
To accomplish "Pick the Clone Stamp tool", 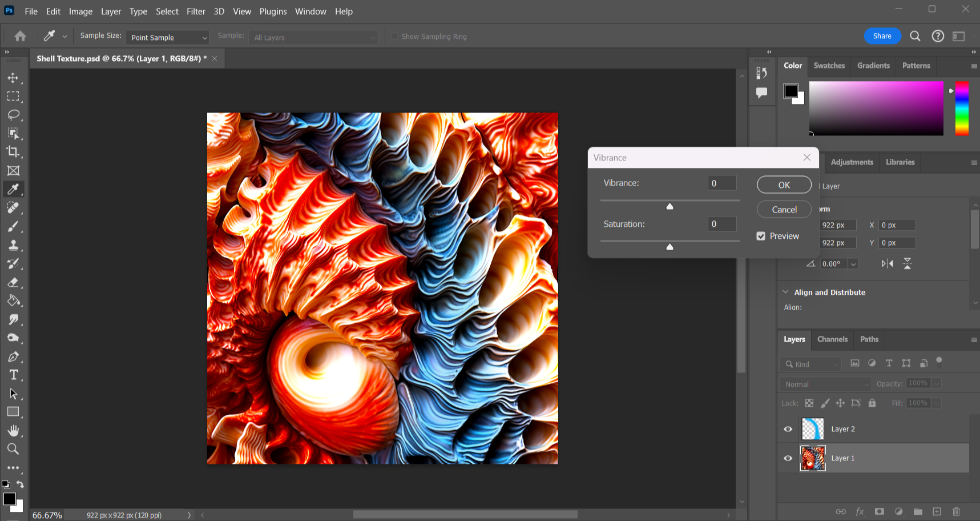I will [14, 245].
